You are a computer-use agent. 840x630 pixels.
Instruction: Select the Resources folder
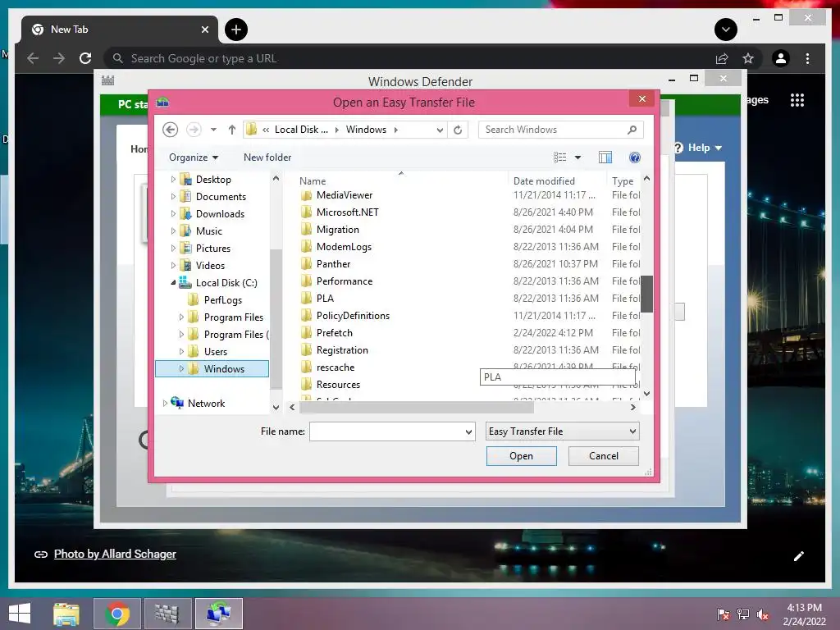point(338,384)
